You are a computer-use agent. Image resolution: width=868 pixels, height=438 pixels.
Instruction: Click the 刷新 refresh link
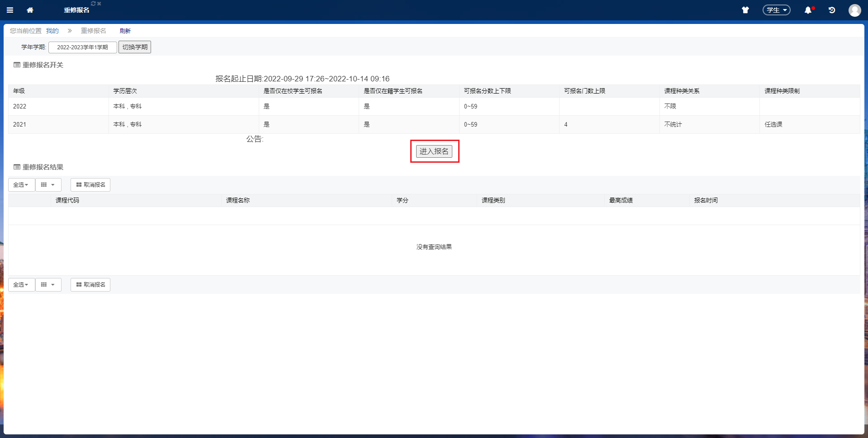(125, 31)
